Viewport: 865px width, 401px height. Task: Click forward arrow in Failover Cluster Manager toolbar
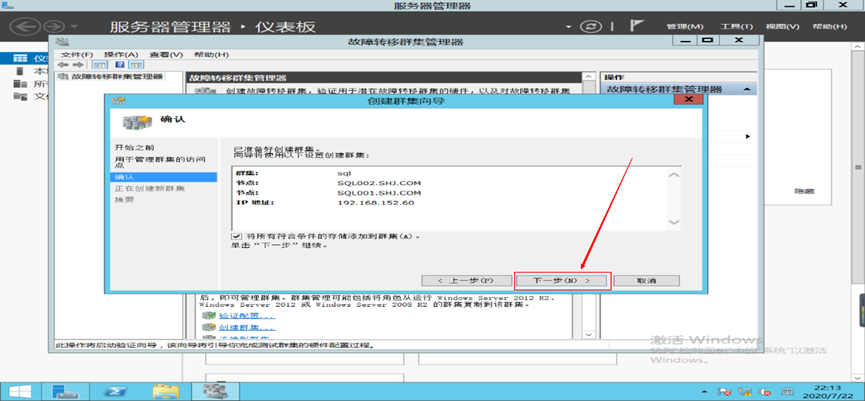point(78,65)
